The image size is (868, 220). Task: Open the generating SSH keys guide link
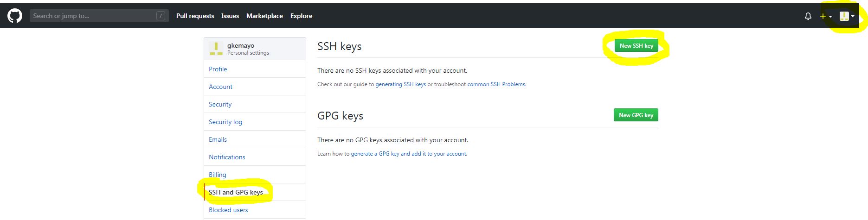pos(400,84)
